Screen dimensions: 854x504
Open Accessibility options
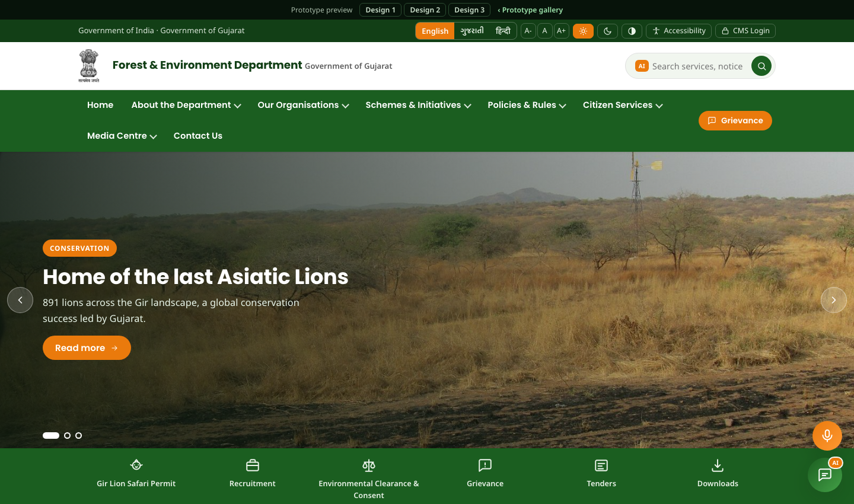(x=679, y=31)
